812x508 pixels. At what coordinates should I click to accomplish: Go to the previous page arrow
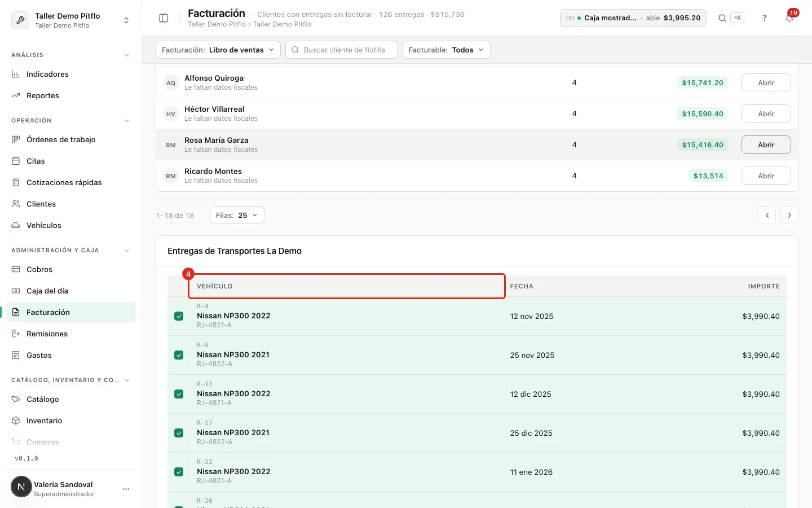tap(767, 215)
